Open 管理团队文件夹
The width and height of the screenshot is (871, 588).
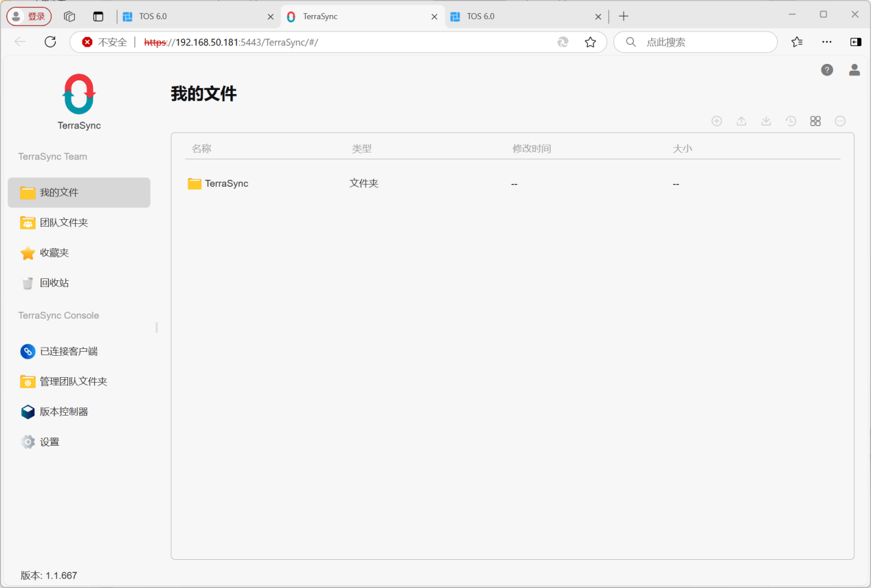coord(79,381)
